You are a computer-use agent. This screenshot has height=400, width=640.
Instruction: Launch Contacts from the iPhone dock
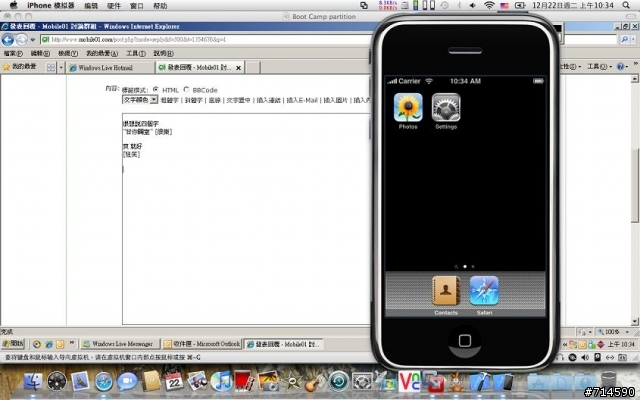tap(446, 291)
